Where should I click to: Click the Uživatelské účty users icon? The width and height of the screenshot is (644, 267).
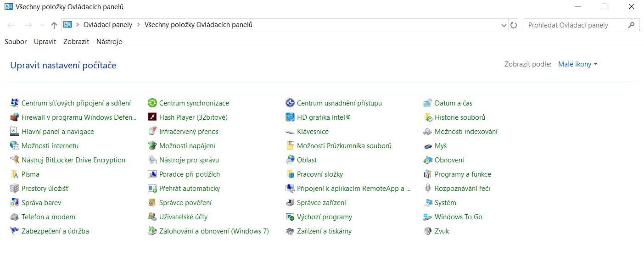pyautogui.click(x=152, y=217)
